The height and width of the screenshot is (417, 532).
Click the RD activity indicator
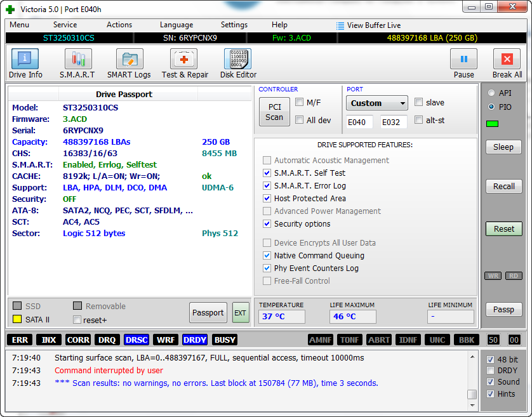[514, 276]
